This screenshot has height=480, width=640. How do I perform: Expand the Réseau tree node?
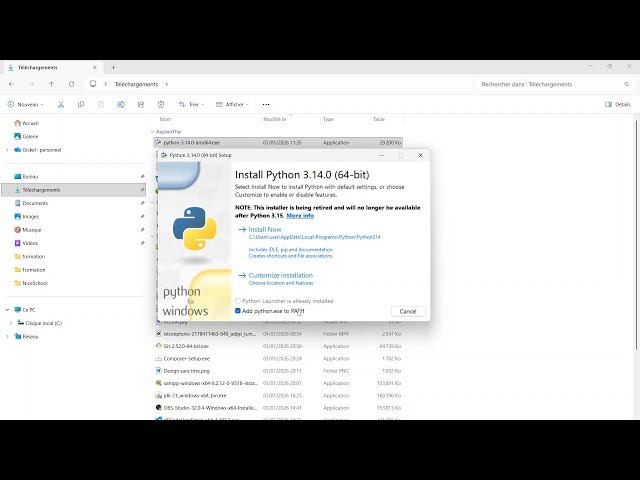pyautogui.click(x=7, y=336)
